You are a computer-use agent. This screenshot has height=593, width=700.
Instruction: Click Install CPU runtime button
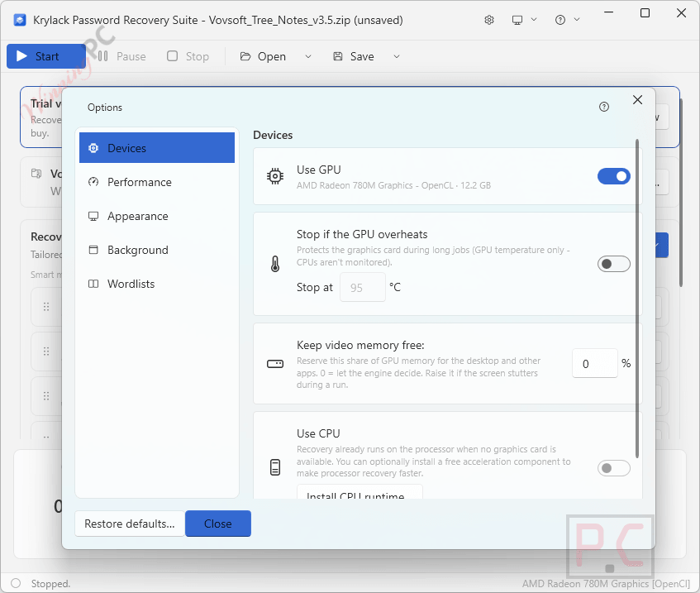coord(360,492)
